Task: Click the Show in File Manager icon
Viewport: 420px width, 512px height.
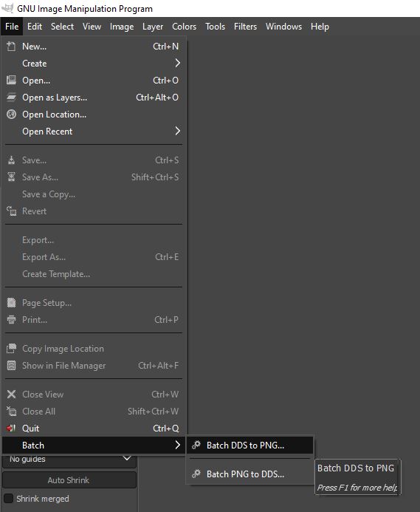Action: tap(11, 366)
